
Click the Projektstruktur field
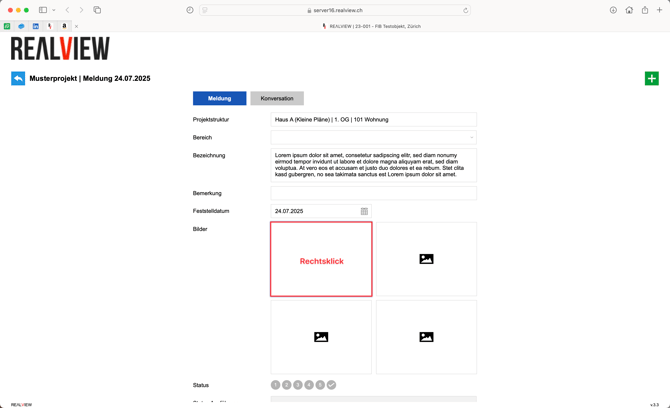pos(373,120)
